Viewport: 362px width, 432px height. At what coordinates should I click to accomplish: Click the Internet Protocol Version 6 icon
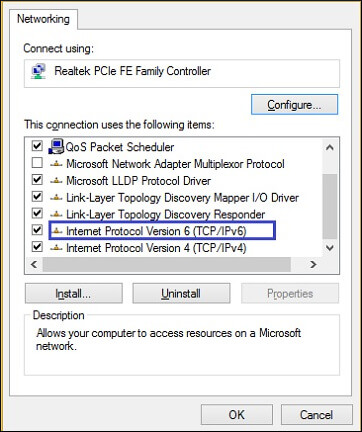coord(56,231)
